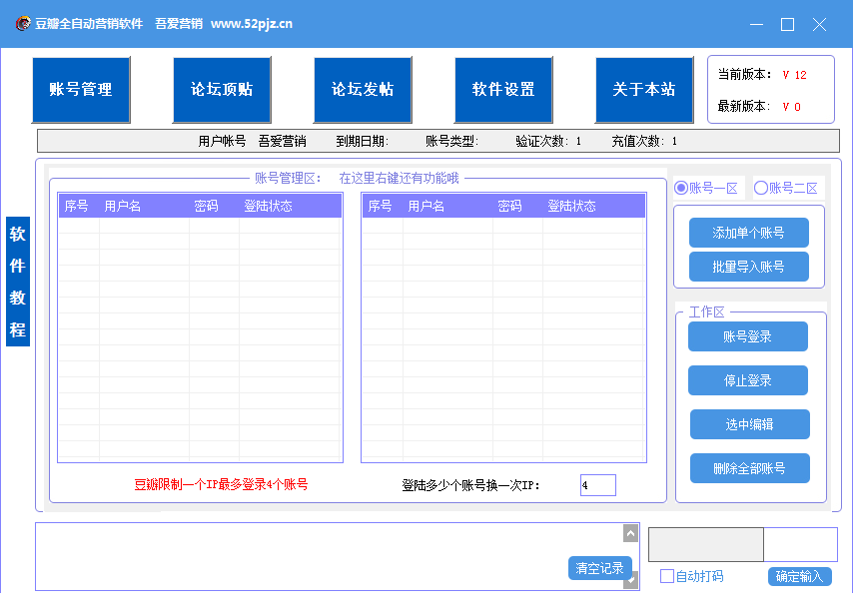Minimize the application window
The height and width of the screenshot is (616, 853).
pos(756,25)
